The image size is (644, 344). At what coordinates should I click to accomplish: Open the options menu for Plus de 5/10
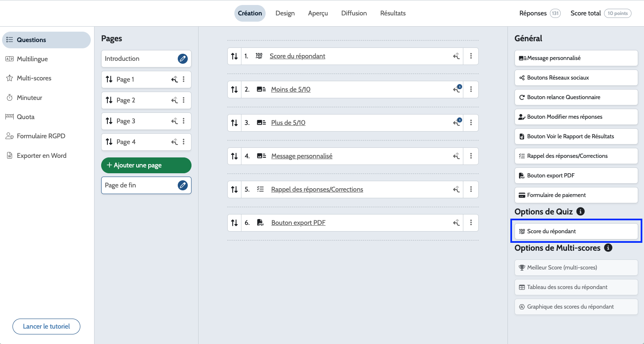click(x=471, y=123)
